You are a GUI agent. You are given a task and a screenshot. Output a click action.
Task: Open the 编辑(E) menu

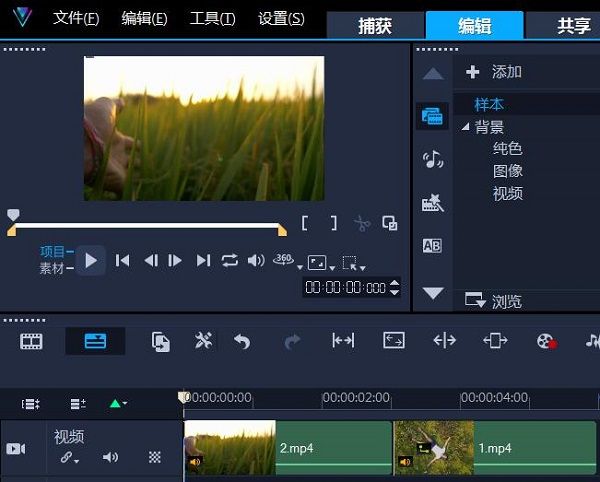pos(144,18)
